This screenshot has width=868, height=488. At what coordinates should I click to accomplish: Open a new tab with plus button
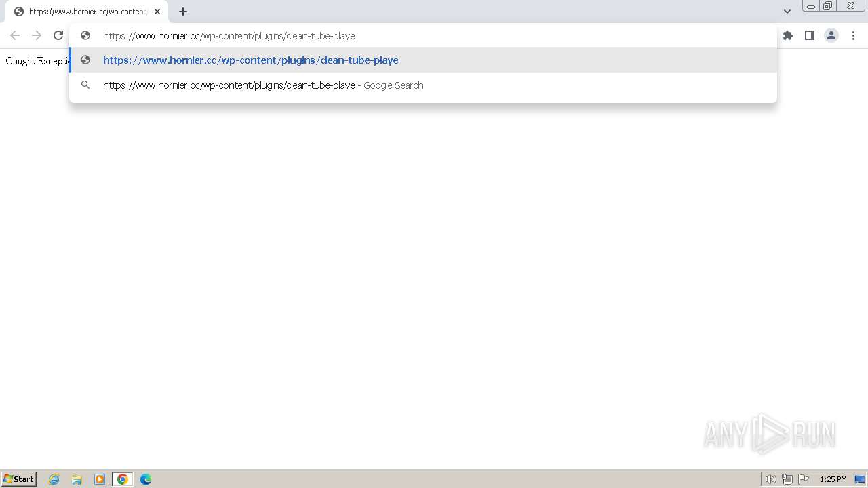183,12
